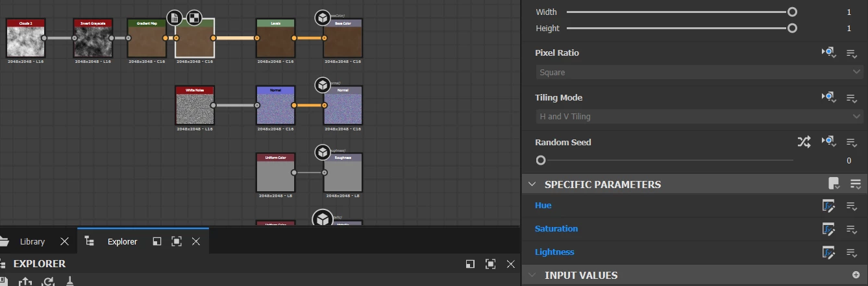Click the cube badge above Base Color output
868x286 pixels.
[323, 18]
